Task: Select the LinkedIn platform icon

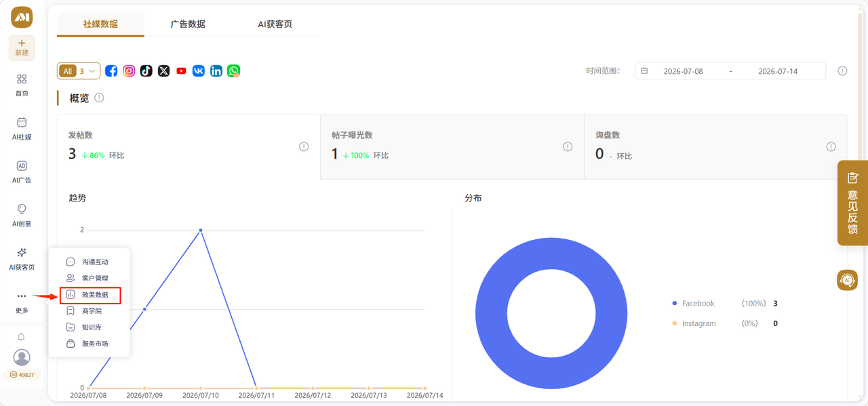Action: [216, 70]
